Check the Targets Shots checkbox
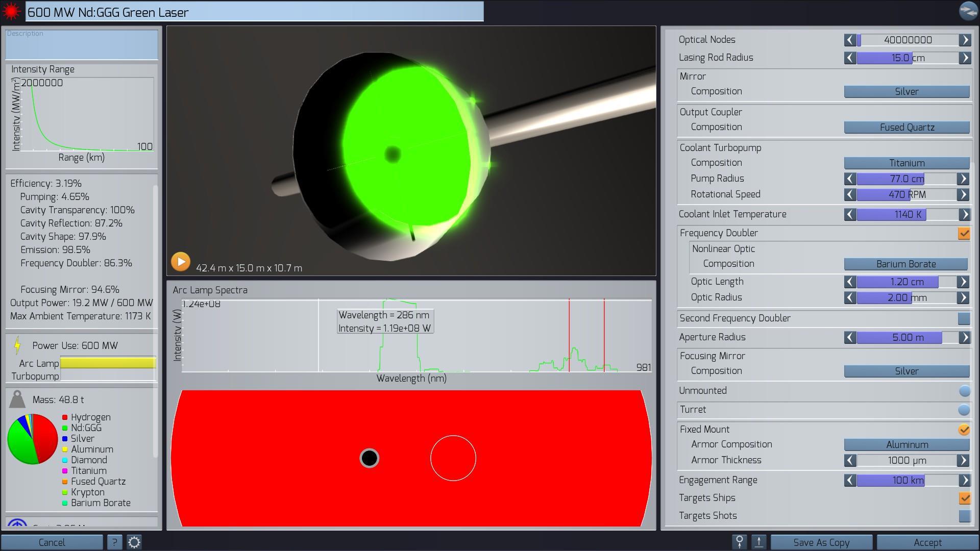980x551 pixels. point(964,516)
